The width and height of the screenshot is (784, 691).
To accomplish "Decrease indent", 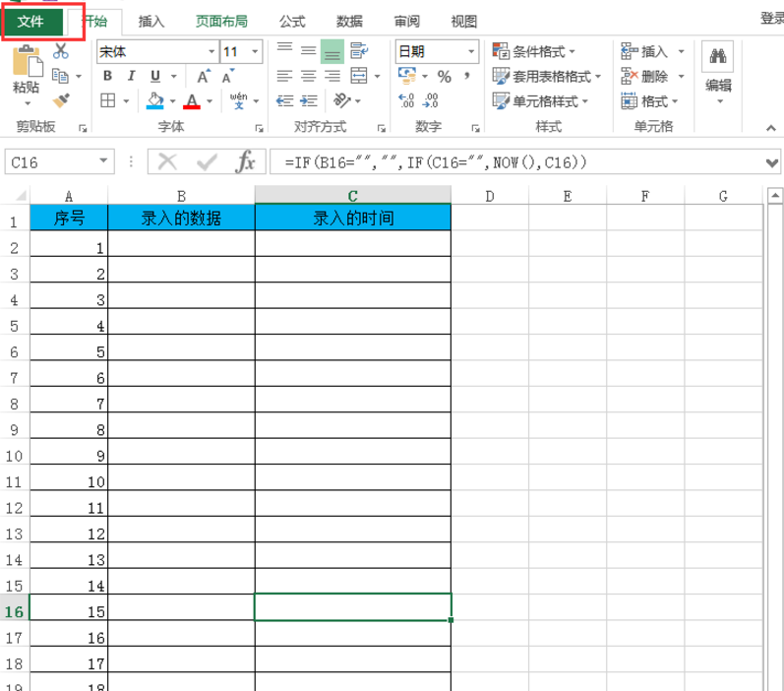I will 284,100.
